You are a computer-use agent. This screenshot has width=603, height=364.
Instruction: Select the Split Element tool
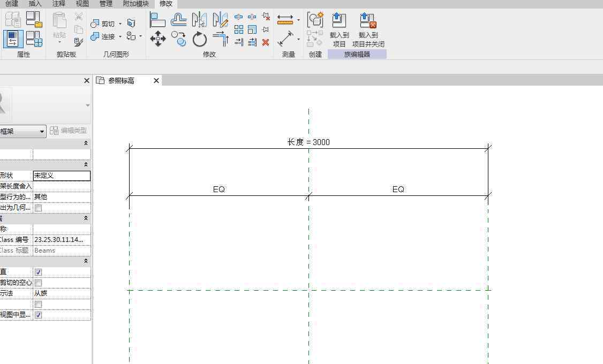[238, 17]
